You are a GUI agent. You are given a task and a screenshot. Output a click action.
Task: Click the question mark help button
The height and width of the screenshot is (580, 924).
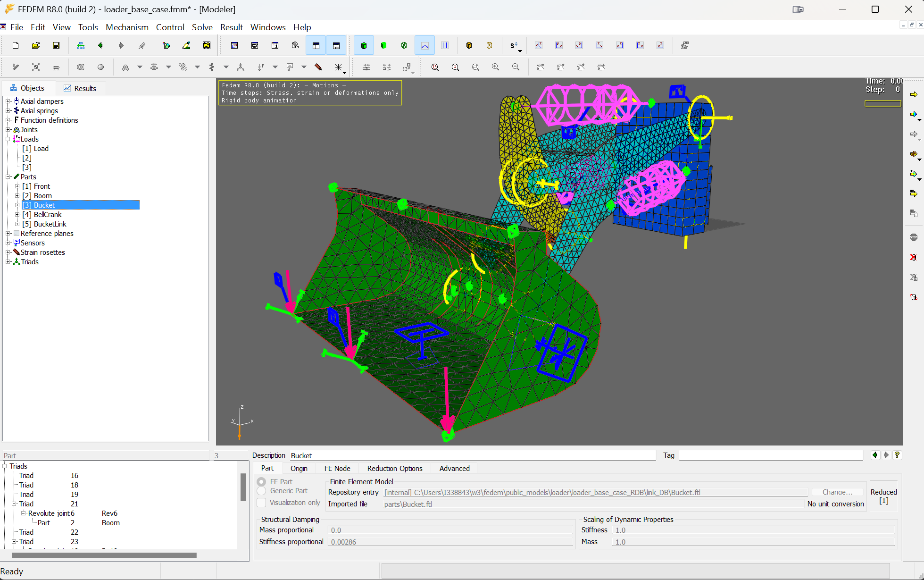[897, 455]
